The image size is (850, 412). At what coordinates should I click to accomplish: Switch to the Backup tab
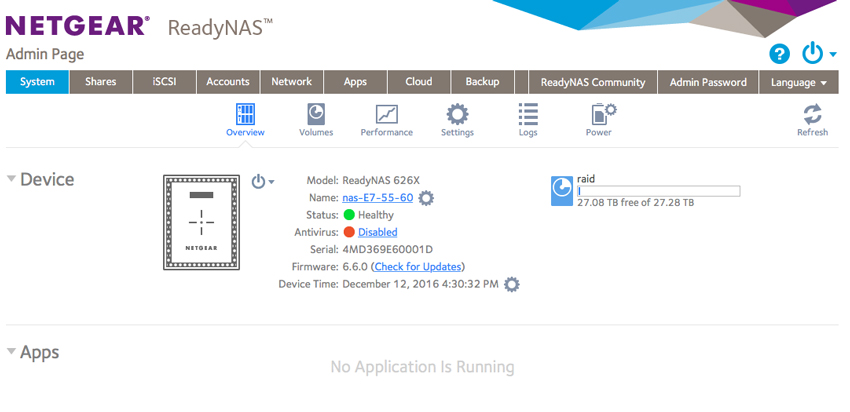click(x=482, y=82)
